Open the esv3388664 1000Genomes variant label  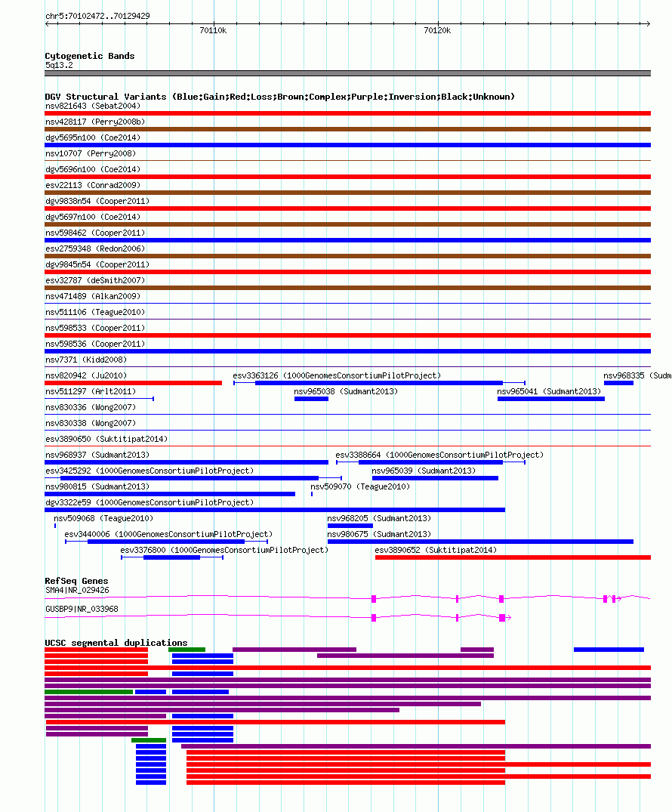[439, 455]
